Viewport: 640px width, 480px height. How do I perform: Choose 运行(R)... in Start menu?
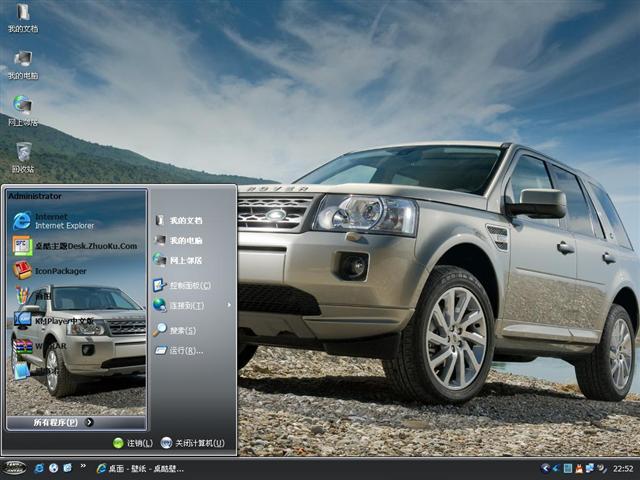point(185,350)
